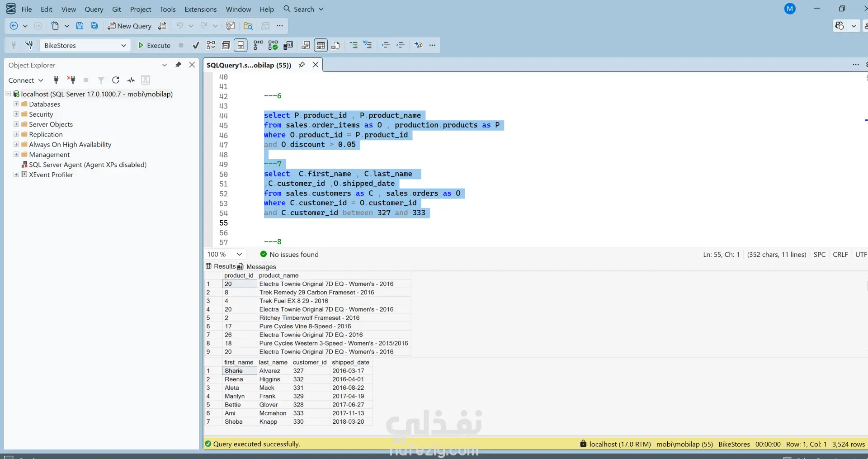Expand the Databases folder

pos(16,104)
